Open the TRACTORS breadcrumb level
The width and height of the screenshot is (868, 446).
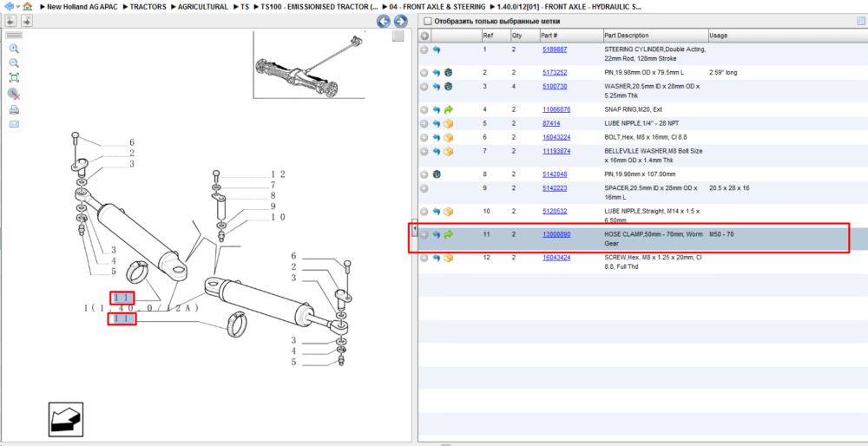pyautogui.click(x=148, y=7)
